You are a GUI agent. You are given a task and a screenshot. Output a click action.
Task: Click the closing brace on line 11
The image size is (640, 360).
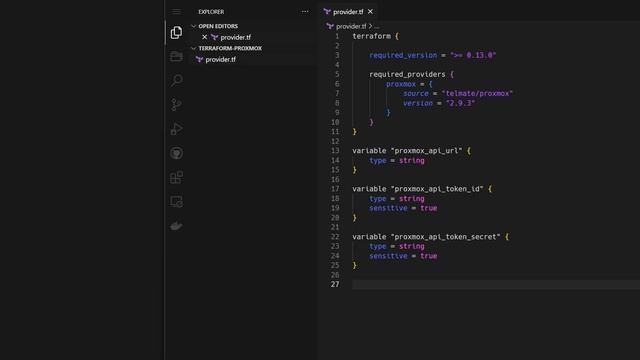(x=354, y=132)
